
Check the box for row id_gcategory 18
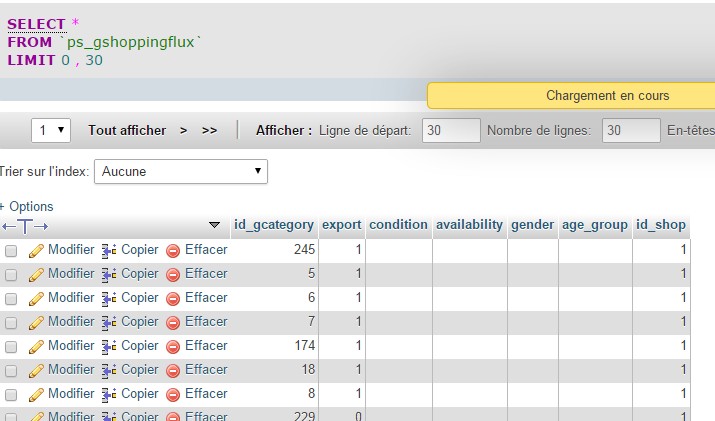pyautogui.click(x=12, y=370)
